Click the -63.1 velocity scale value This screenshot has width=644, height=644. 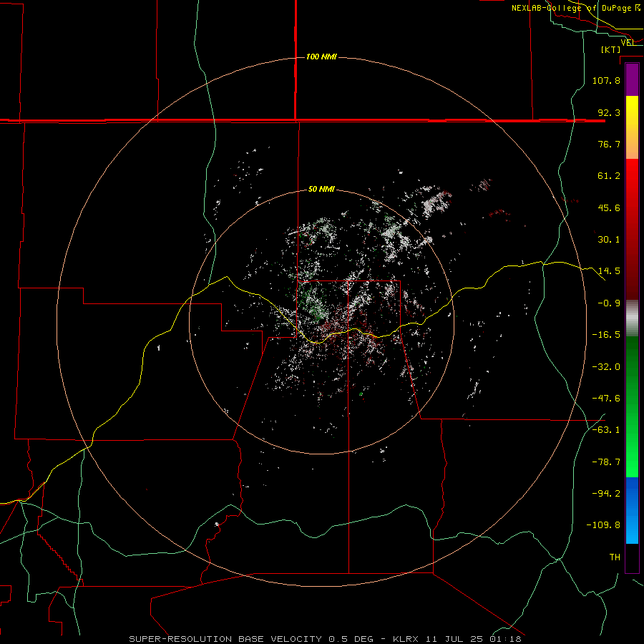coord(606,430)
